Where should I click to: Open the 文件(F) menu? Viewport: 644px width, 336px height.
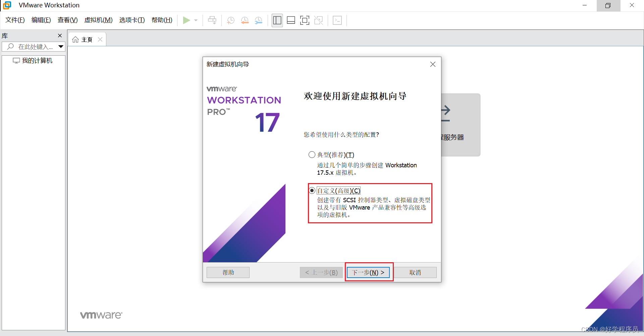[15, 20]
